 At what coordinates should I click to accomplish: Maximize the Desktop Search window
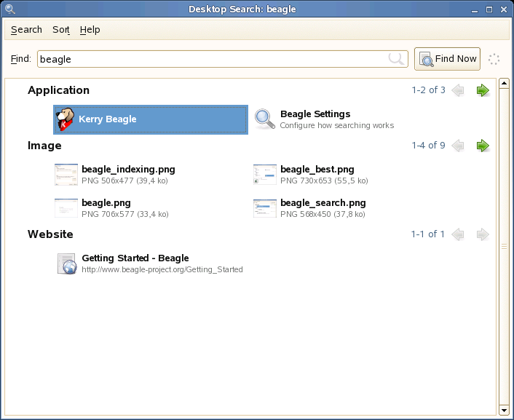tap(489, 9)
